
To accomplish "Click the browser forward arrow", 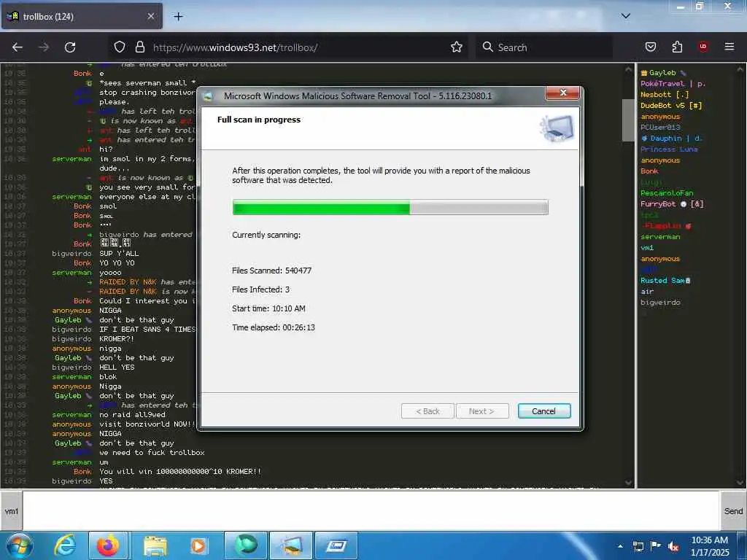I will pyautogui.click(x=44, y=47).
